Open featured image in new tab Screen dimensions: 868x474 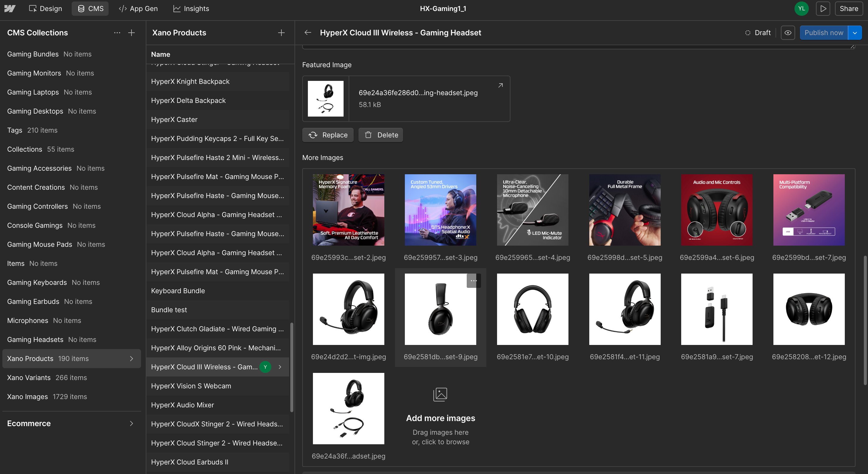pos(500,85)
